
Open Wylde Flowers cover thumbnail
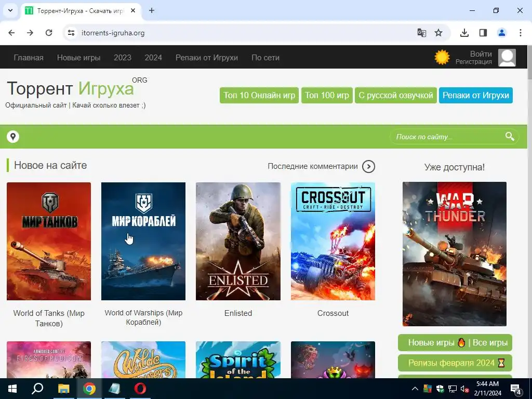point(143,360)
